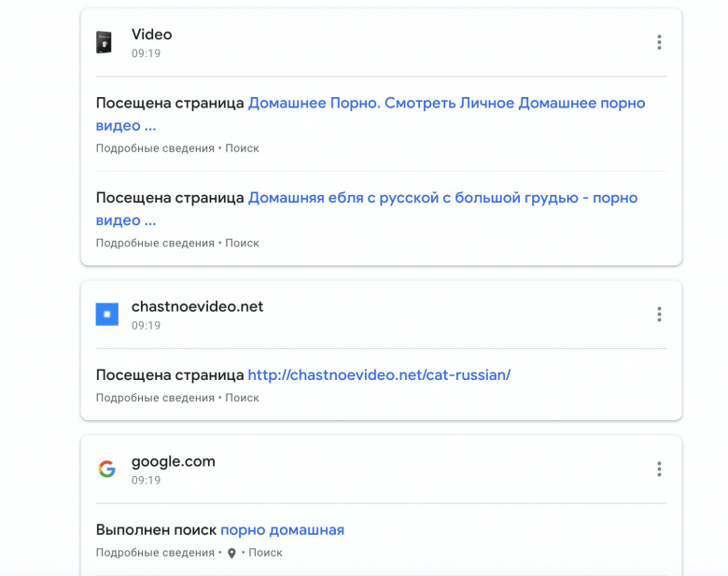This screenshot has height=576, width=728.
Task: Open the google.com card three-dot menu
Action: coord(659,469)
